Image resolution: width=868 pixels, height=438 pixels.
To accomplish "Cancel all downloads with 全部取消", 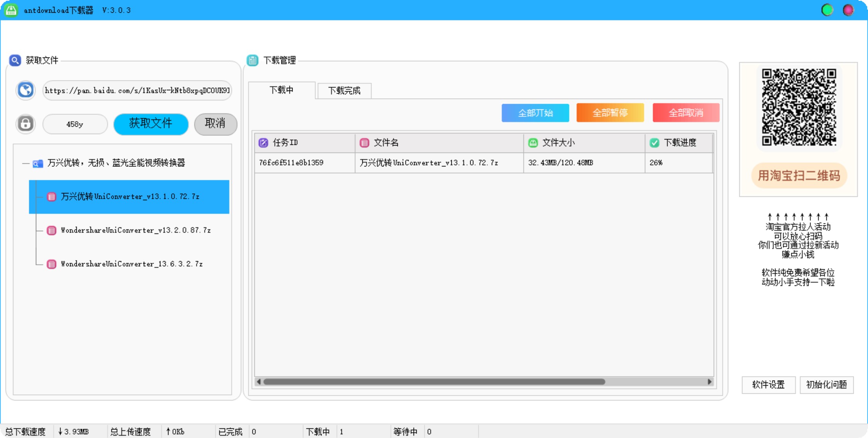I will pyautogui.click(x=686, y=112).
